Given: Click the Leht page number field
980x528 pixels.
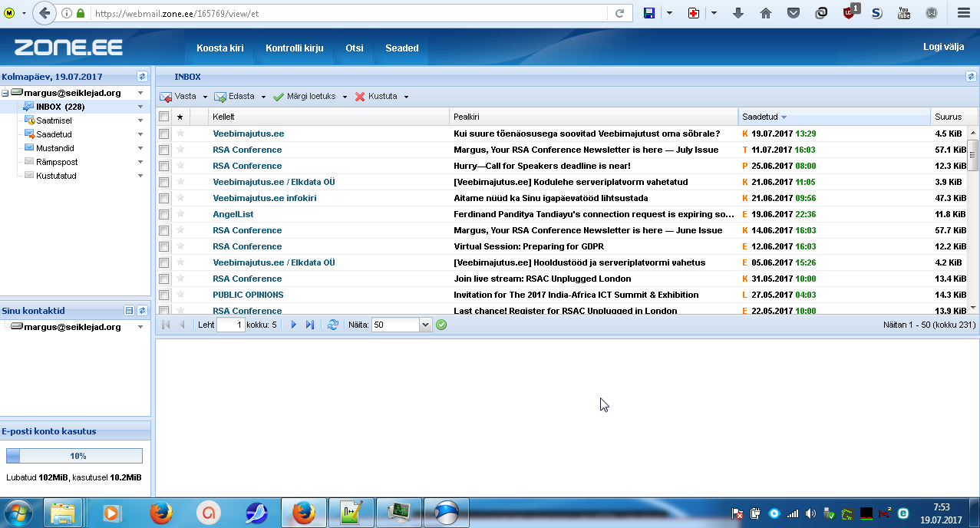Looking at the screenshot, I should 230,325.
